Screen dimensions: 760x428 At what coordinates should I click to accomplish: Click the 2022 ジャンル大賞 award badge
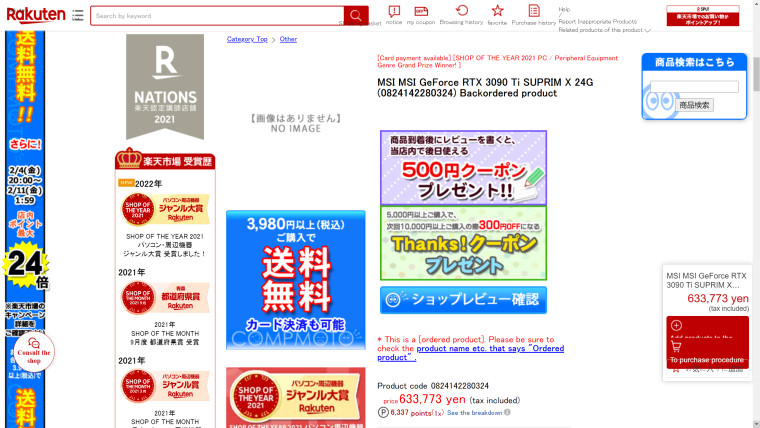[x=165, y=209]
